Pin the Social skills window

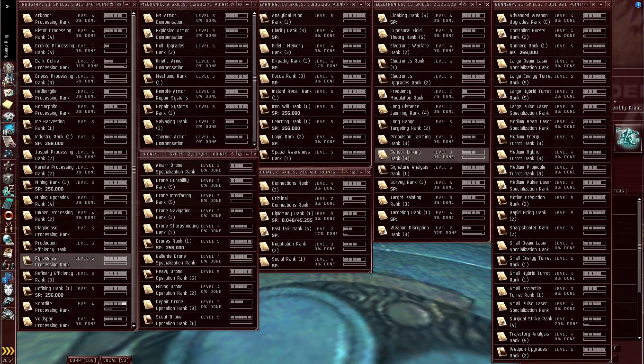(x=353, y=172)
